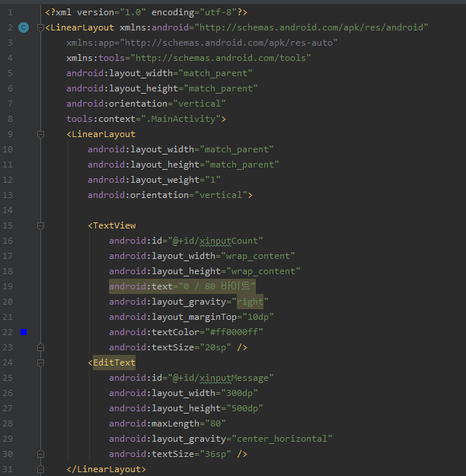Click line number 14 in the gutter
The height and width of the screenshot is (476, 466).
tap(8, 210)
